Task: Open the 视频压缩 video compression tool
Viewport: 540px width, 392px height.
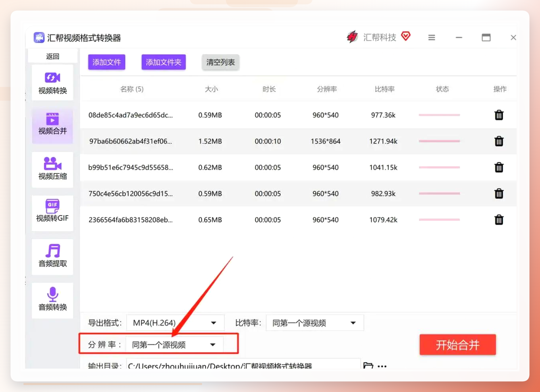Action: tap(52, 170)
